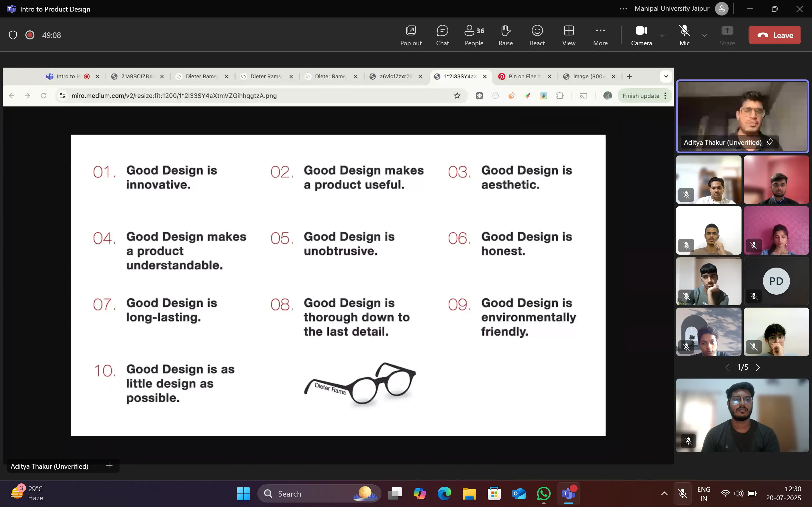The image size is (812, 507).
Task: Pop out the shared screen
Action: tap(411, 35)
